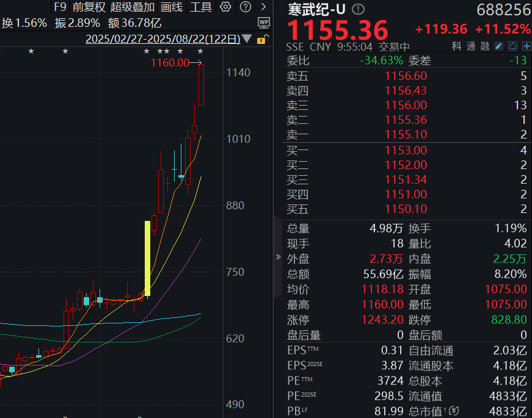This screenshot has height=418, width=532.
Task: Click sell-five price 1156.60
Action: pos(406,76)
